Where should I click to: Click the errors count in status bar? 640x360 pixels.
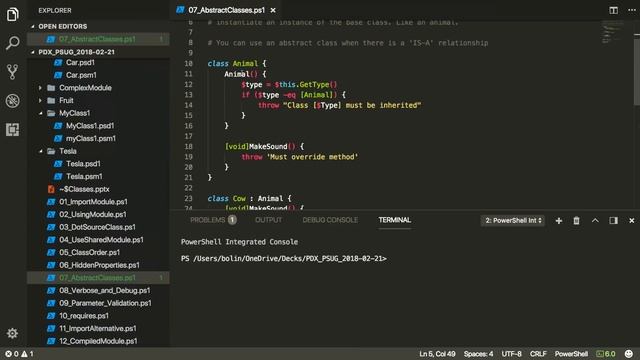pyautogui.click(x=12, y=354)
